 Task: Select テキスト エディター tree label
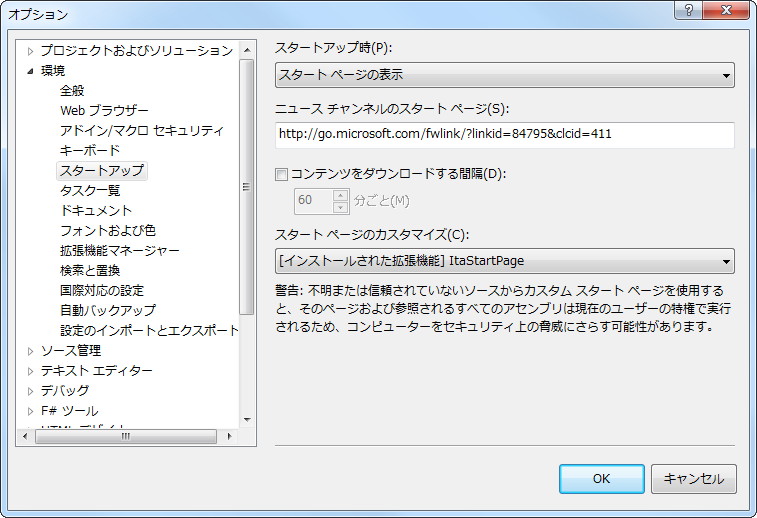click(97, 371)
